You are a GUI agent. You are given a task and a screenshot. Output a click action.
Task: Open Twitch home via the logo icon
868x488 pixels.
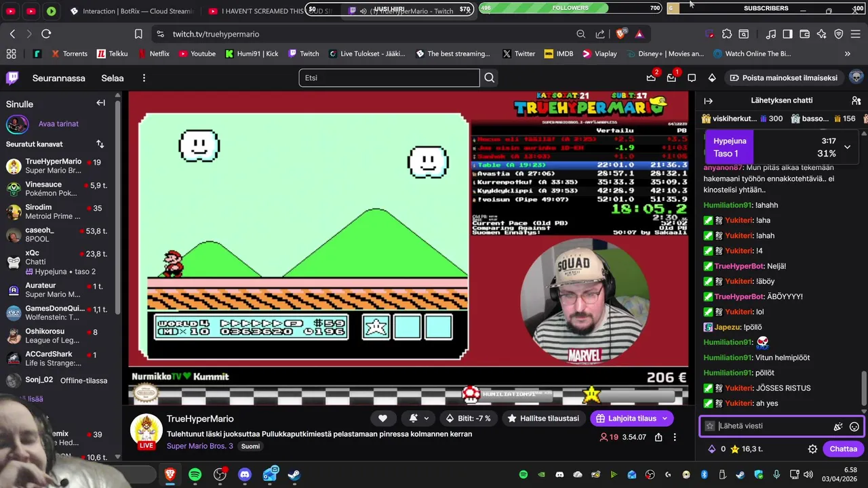pos(12,78)
